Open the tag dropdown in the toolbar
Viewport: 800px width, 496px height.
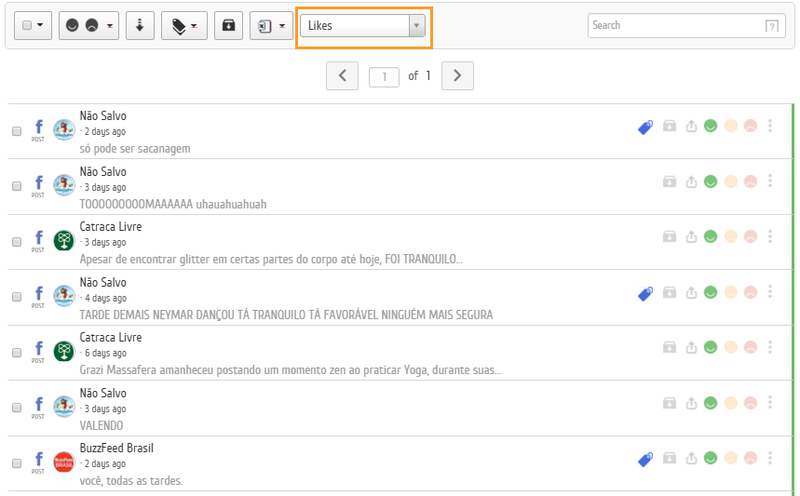pyautogui.click(x=184, y=26)
